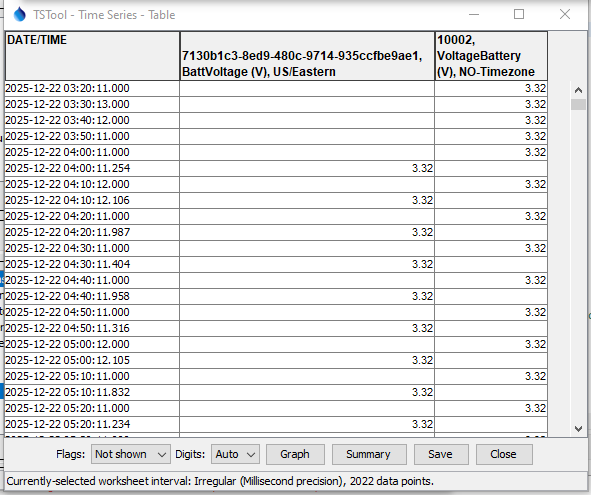Select cell 2025-12-22 05:00:12.105
Image resolution: width=591 pixels, height=495 pixels.
tap(92, 361)
